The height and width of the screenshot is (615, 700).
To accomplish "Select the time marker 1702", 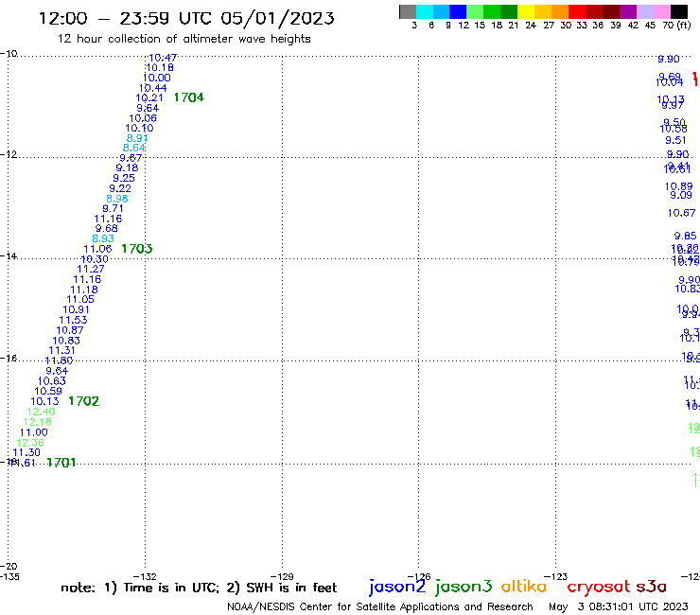I will click(84, 401).
